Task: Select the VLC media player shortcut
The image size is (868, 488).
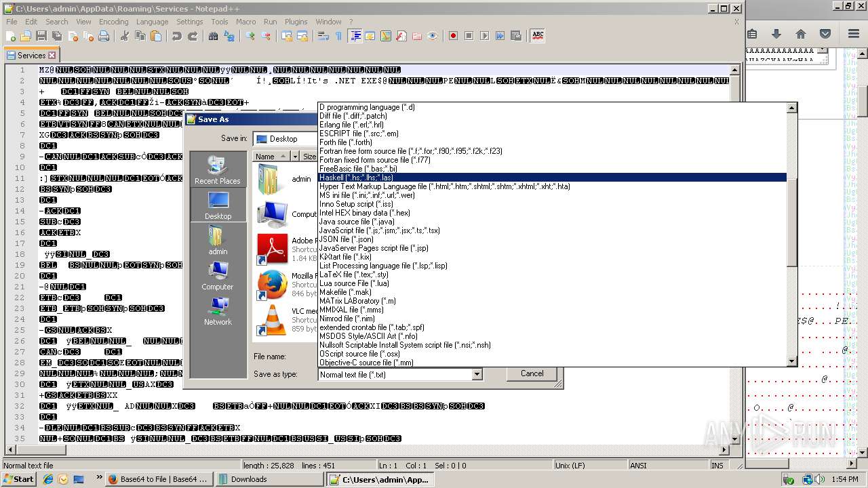Action: click(x=286, y=320)
